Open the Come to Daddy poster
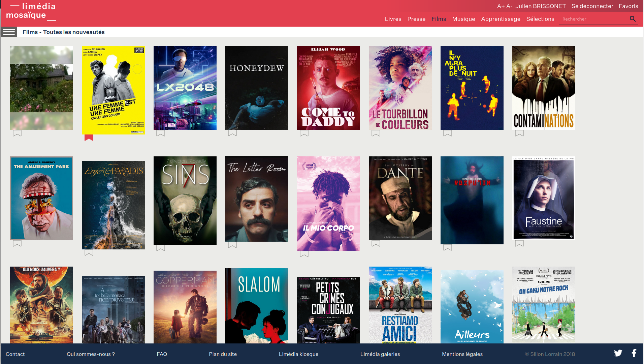This screenshot has height=364, width=644. point(328,88)
